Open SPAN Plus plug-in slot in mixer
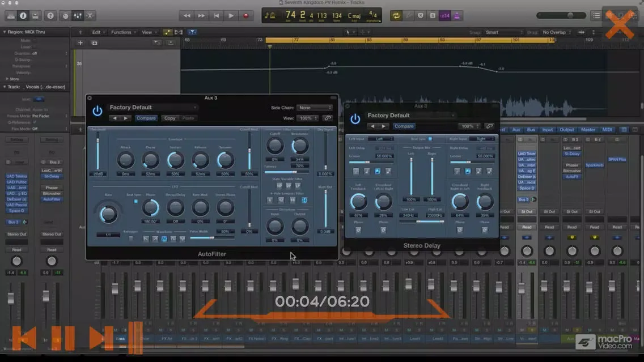This screenshot has height=362, width=644. pos(617,159)
